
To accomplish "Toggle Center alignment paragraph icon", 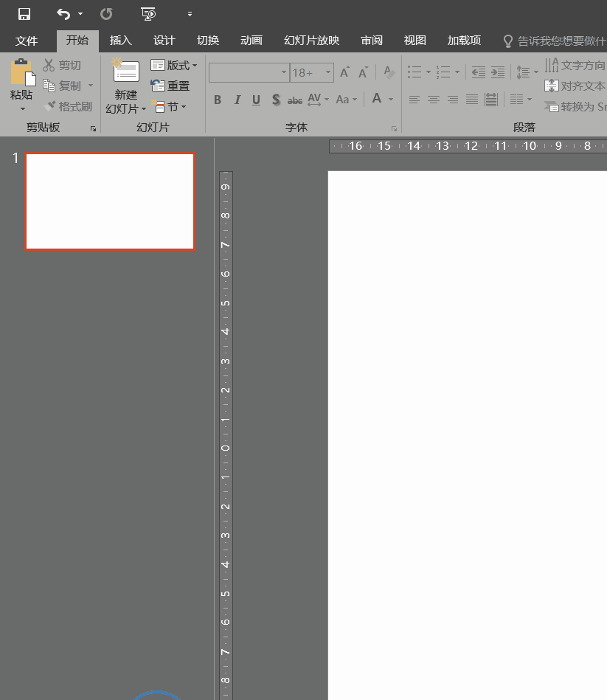I will [x=434, y=99].
